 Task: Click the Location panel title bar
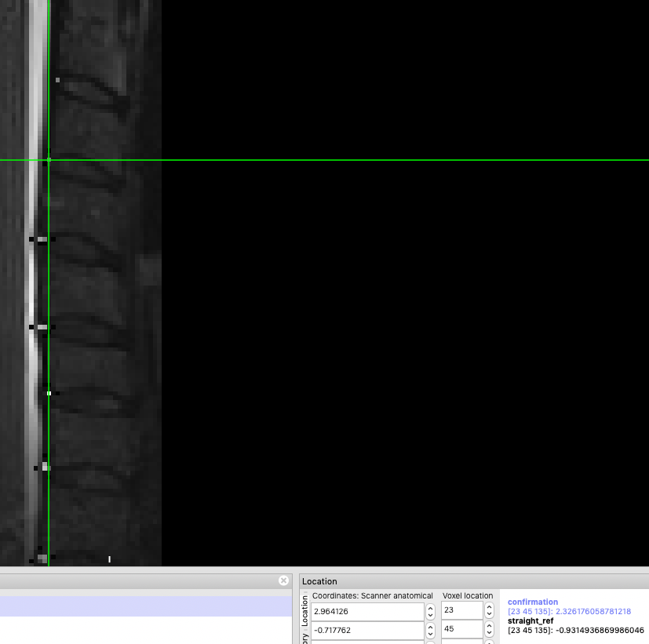point(392,581)
